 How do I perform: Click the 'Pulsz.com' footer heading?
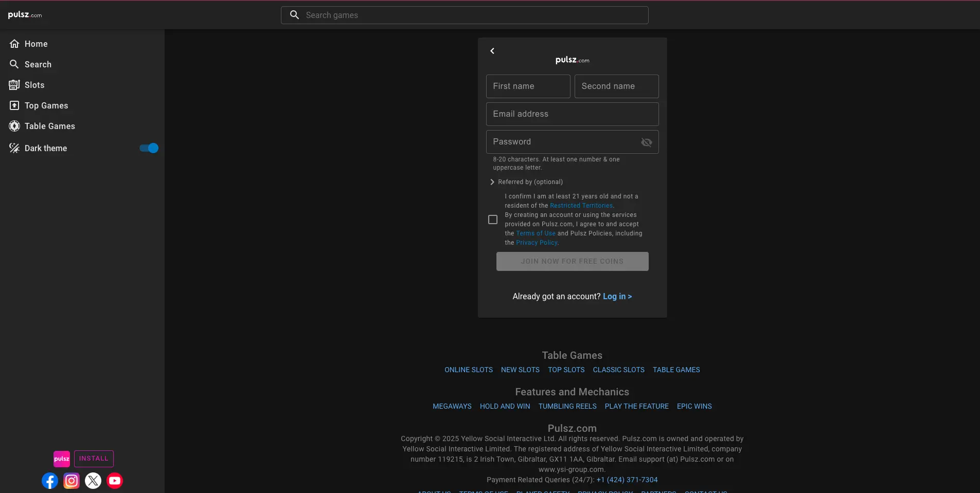click(x=572, y=428)
